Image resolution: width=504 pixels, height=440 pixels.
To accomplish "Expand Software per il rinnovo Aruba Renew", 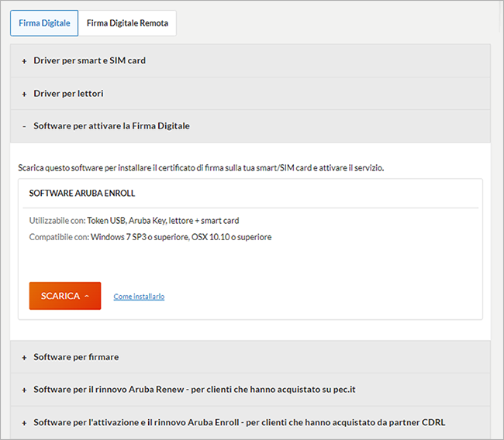I will point(250,389).
